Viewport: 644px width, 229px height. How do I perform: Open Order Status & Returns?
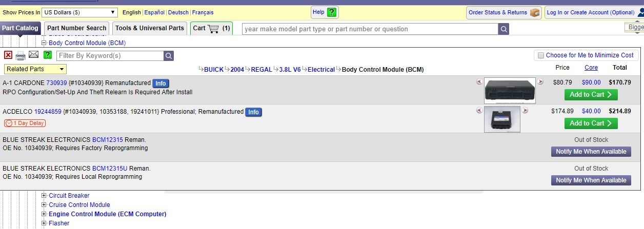[504, 12]
